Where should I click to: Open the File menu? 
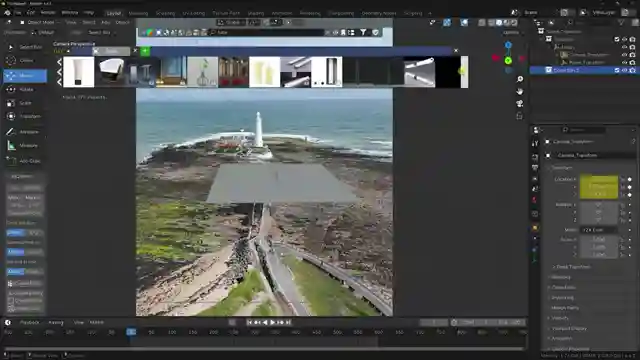pos(18,13)
